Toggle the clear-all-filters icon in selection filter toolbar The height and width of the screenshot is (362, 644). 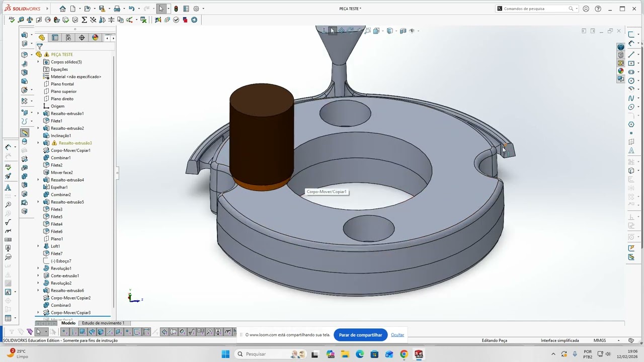[x=21, y=332]
